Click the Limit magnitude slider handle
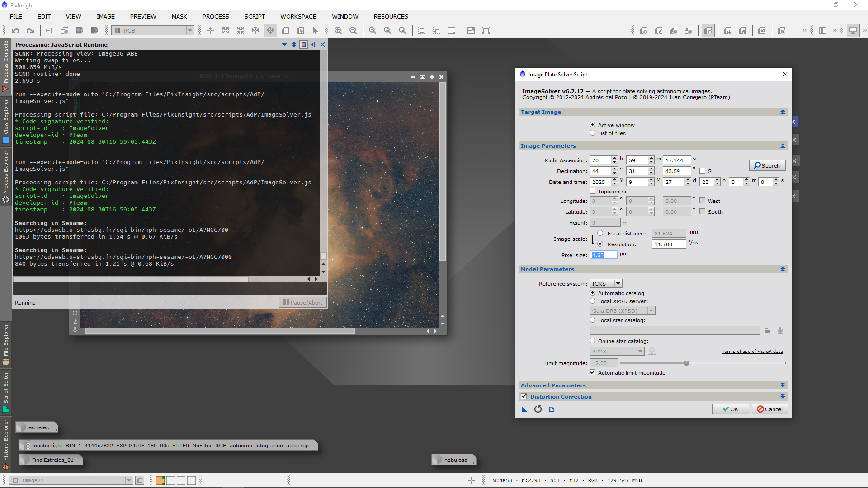 tap(686, 363)
